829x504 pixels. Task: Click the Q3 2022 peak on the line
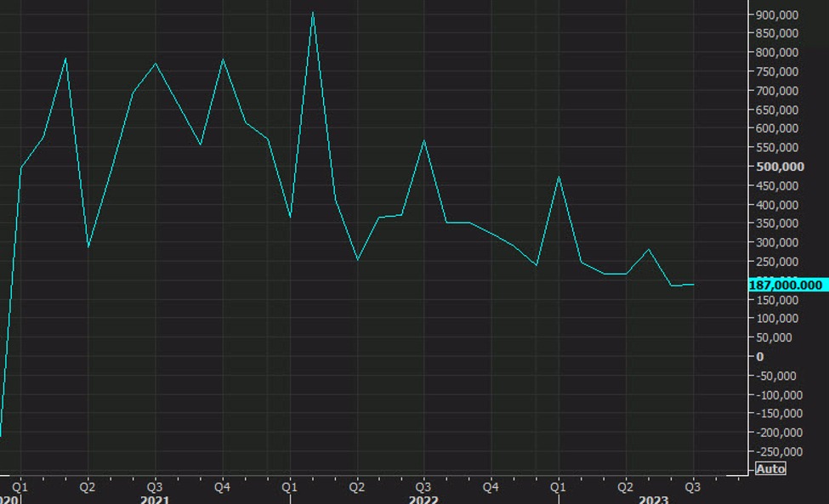click(423, 141)
